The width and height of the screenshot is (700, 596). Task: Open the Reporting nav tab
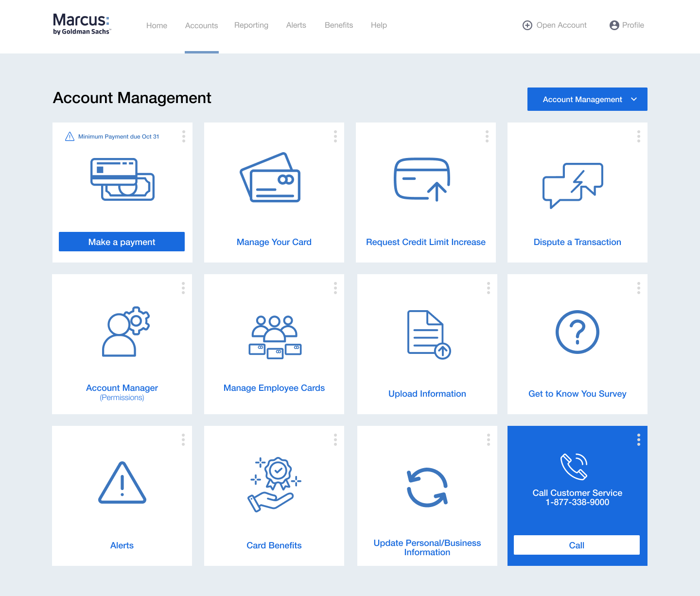pos(251,25)
